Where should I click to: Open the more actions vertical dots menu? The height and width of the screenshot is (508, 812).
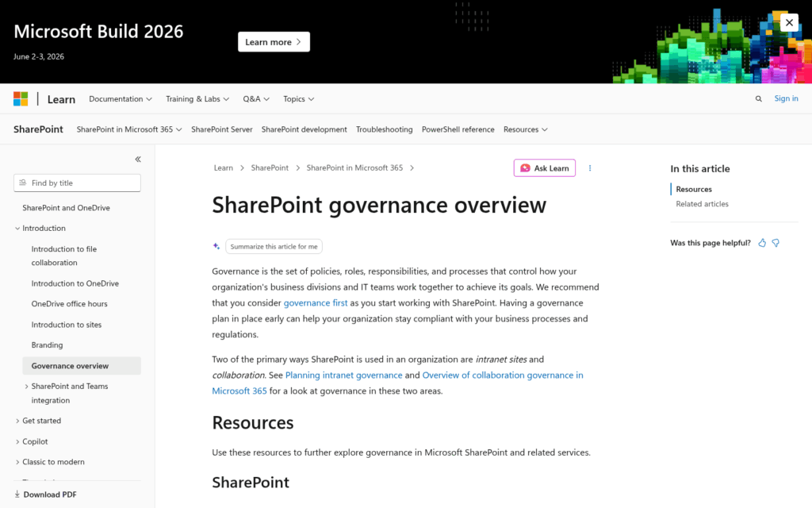click(x=590, y=168)
